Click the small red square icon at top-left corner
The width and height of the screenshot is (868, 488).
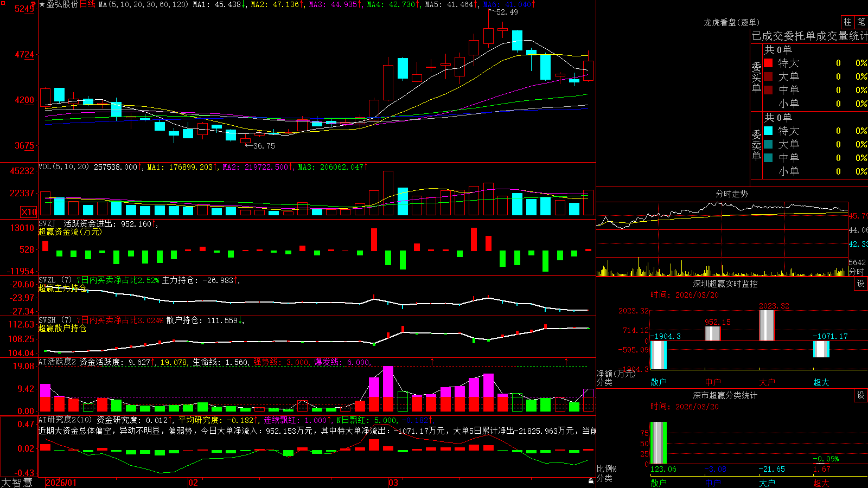tap(3, 3)
